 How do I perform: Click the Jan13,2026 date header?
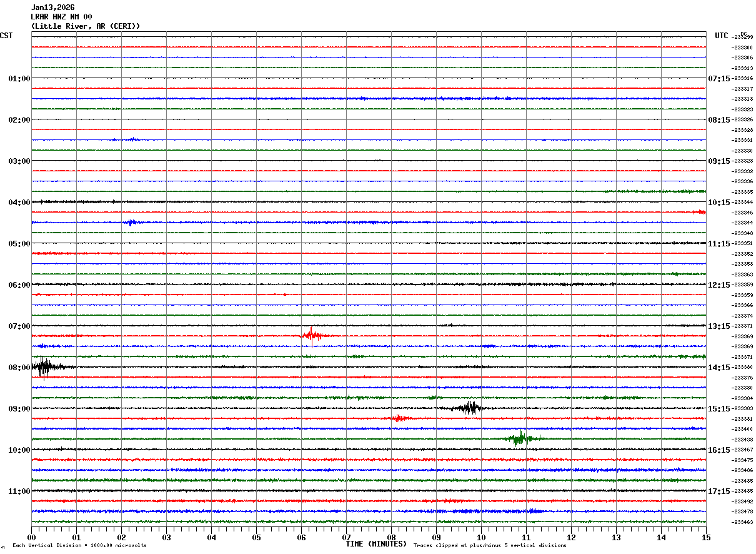point(52,8)
